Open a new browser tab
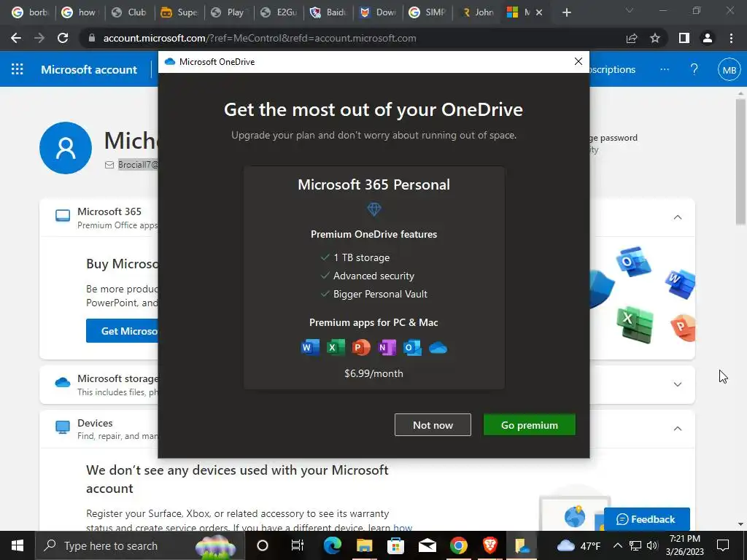The height and width of the screenshot is (560, 747). (x=566, y=12)
